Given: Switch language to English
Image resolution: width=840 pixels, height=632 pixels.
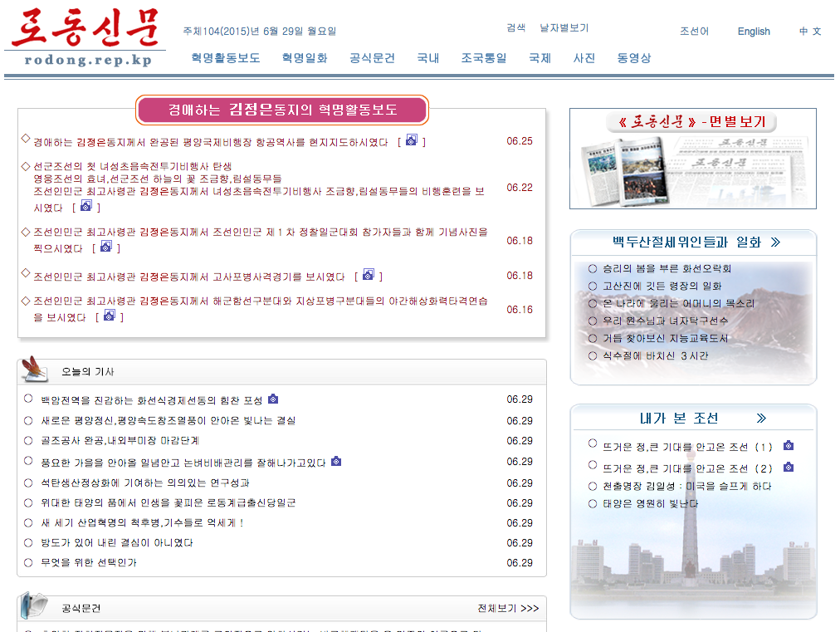Looking at the screenshot, I should [x=754, y=32].
